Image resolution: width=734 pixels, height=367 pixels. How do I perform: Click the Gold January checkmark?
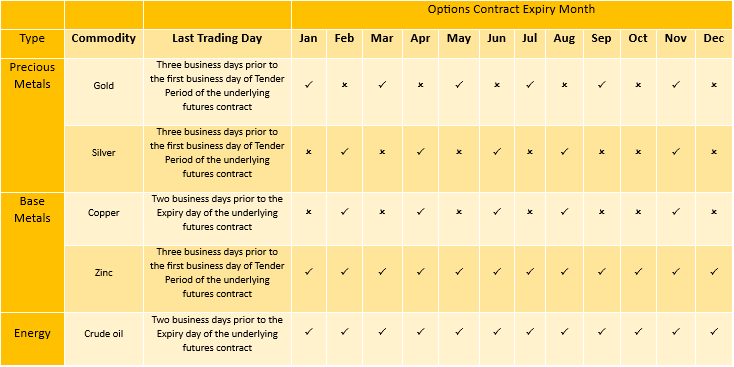point(308,85)
